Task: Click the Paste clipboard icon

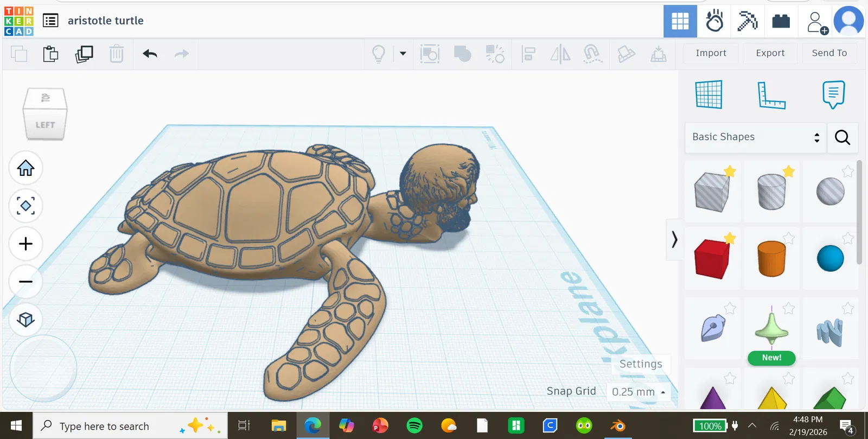Action: [x=50, y=54]
